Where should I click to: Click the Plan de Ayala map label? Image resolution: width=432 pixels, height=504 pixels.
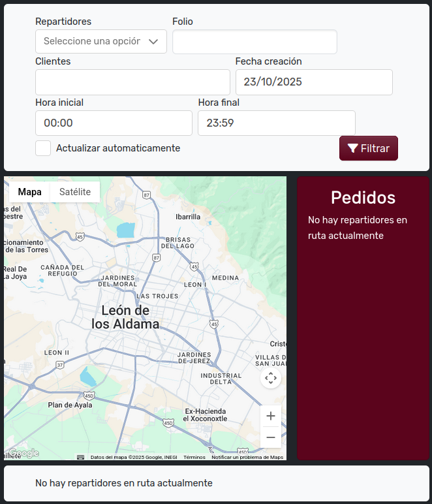pyautogui.click(x=70, y=405)
